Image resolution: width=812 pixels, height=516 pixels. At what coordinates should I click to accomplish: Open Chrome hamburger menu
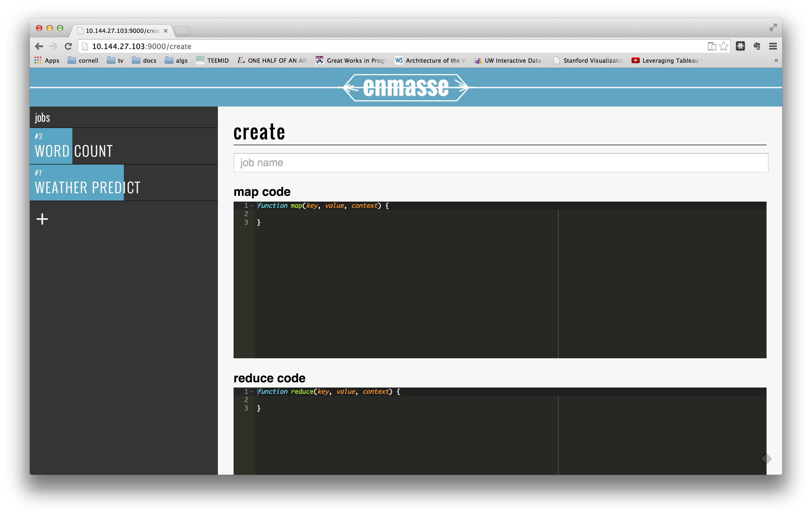tap(773, 46)
